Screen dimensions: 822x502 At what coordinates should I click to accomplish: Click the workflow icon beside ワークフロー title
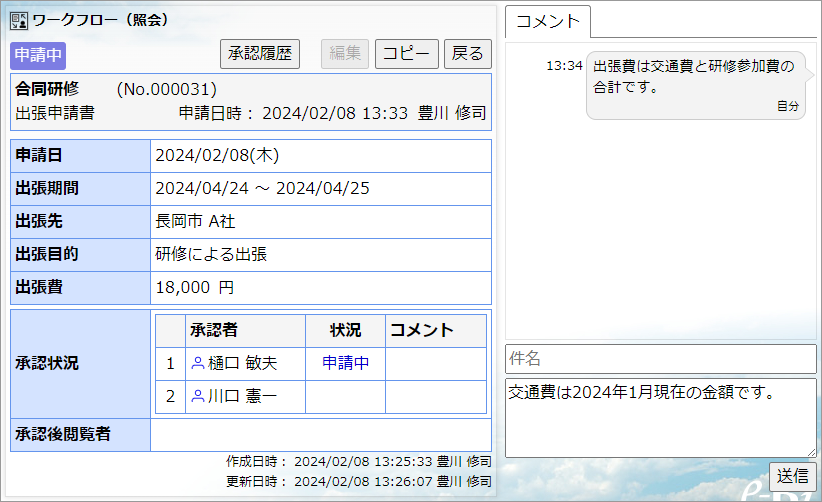coord(19,21)
